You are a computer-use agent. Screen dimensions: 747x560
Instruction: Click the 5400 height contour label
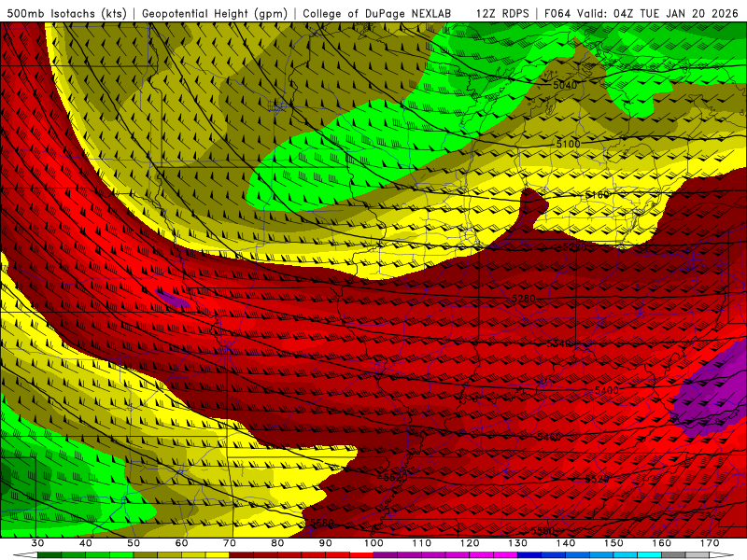pos(606,390)
